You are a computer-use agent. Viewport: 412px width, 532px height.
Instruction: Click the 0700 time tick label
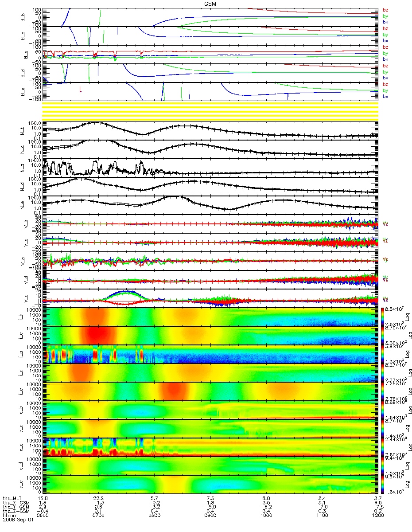click(98, 514)
